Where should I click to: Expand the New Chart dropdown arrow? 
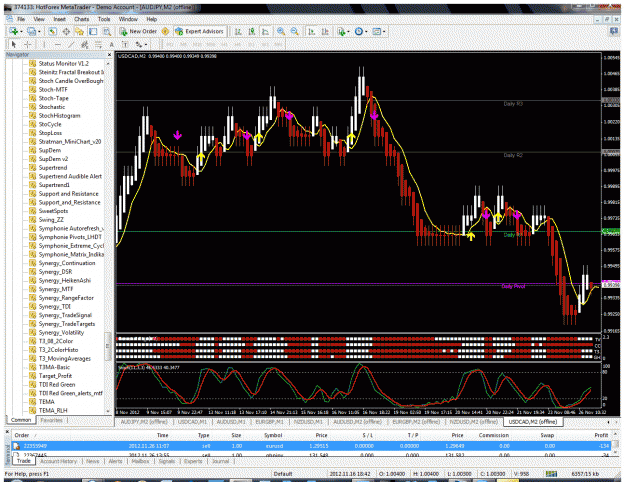click(21, 32)
